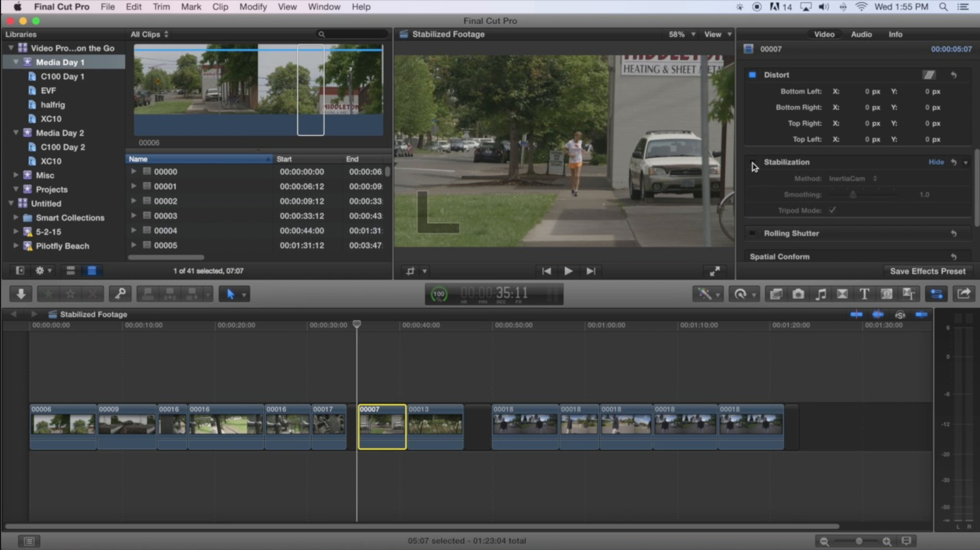Open the Modify menu in menu bar
The image size is (980, 550).
click(253, 7)
